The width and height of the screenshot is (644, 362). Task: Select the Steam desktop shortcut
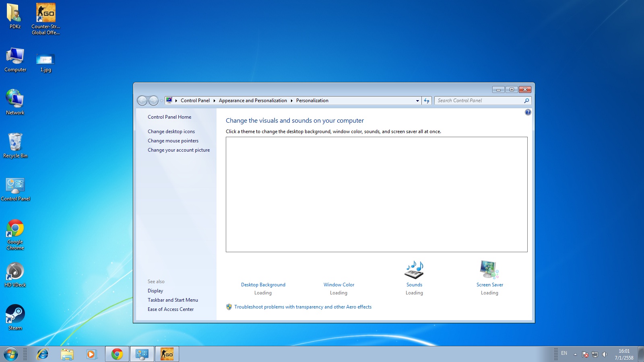point(15,318)
